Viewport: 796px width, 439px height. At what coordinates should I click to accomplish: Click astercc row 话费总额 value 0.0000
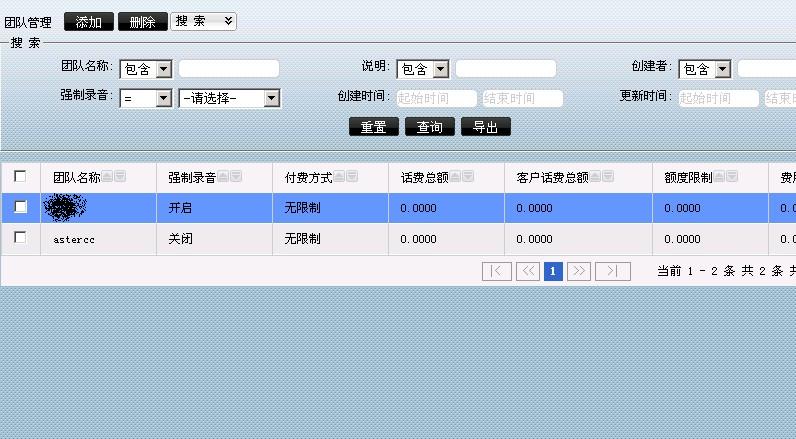[x=418, y=239]
